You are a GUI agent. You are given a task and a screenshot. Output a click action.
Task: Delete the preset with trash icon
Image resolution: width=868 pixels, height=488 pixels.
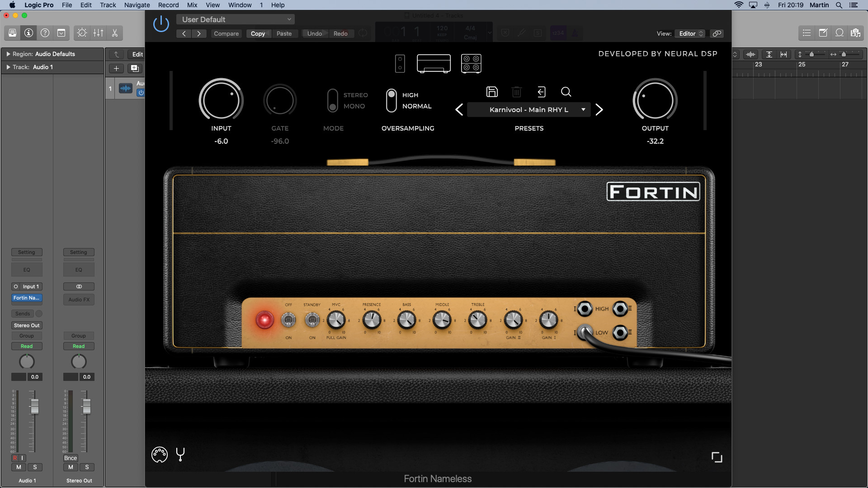coord(517,92)
